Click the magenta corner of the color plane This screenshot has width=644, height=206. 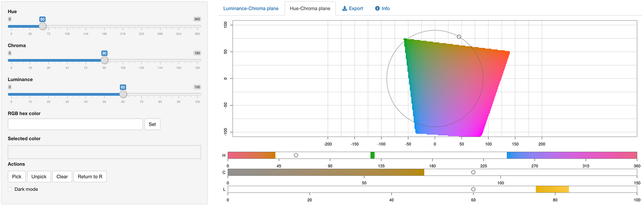(x=480, y=135)
